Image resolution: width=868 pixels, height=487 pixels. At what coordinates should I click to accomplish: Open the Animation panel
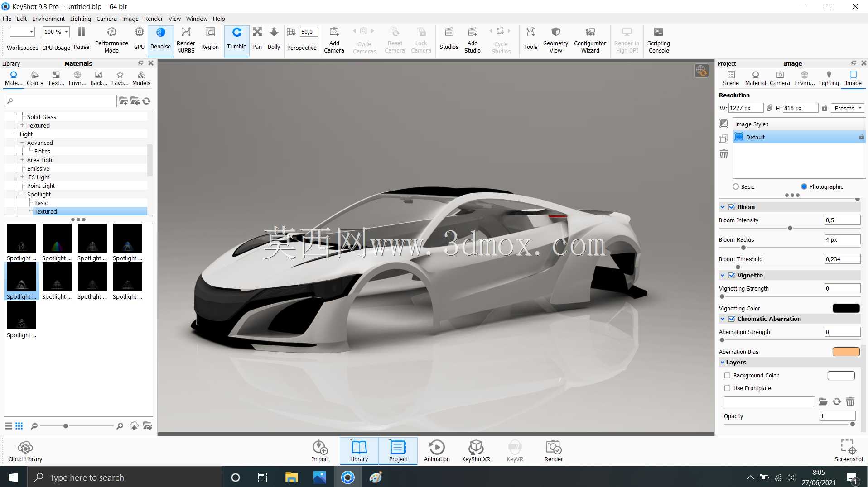tap(437, 451)
